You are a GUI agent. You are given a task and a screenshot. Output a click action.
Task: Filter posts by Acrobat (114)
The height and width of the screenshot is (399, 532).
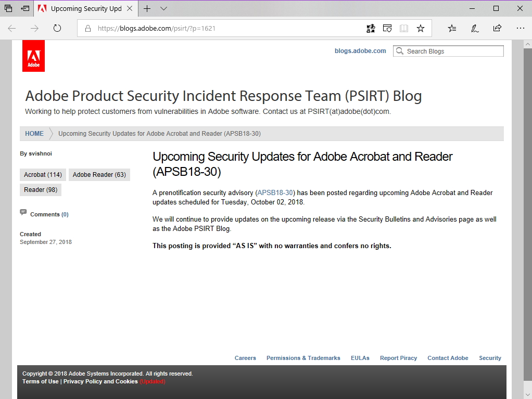click(42, 174)
